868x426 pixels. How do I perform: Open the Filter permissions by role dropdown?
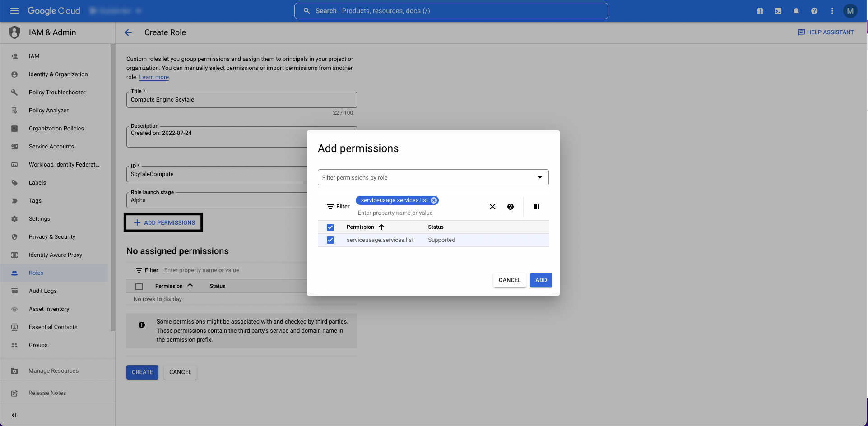pyautogui.click(x=433, y=177)
